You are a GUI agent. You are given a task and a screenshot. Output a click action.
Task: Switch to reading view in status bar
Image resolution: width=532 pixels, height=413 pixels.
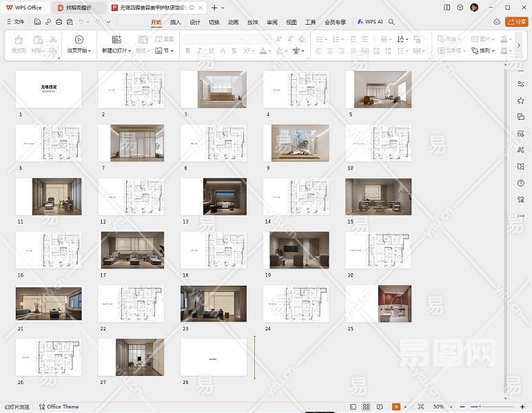[x=380, y=407]
